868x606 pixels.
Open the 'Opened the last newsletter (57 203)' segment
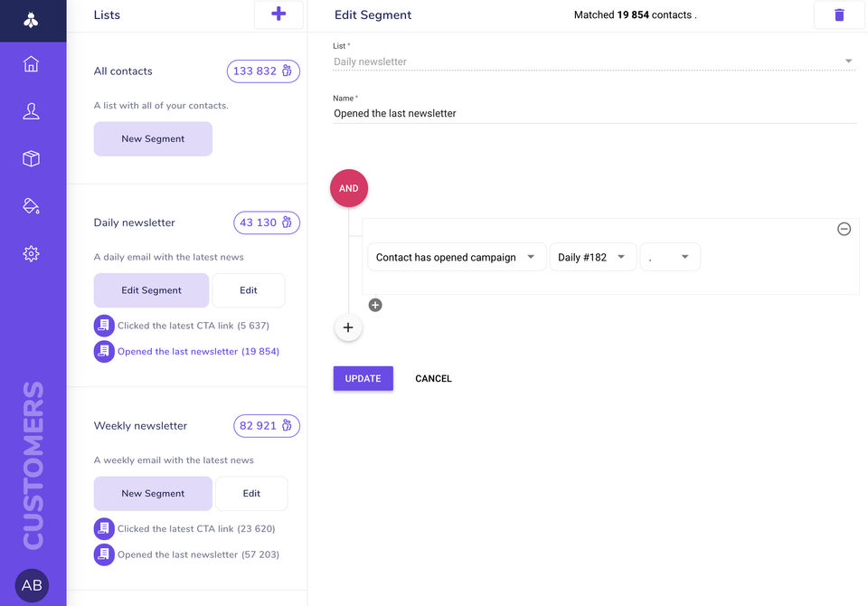(198, 554)
